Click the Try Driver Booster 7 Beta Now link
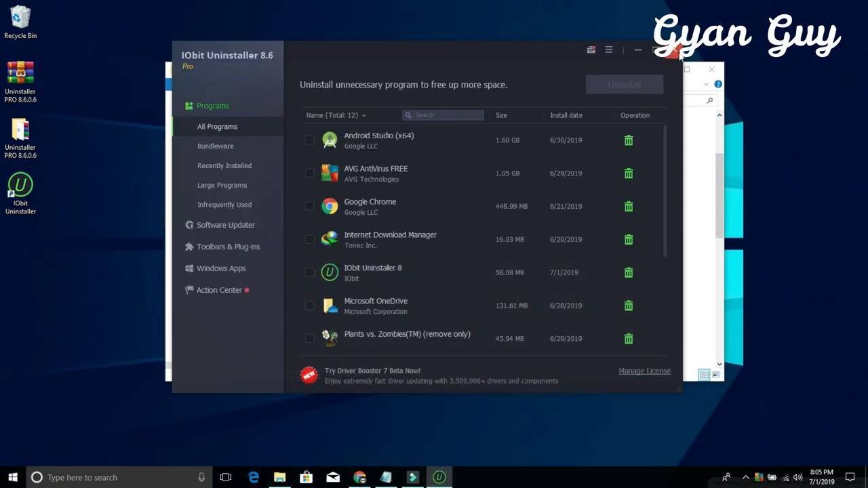 click(x=372, y=371)
